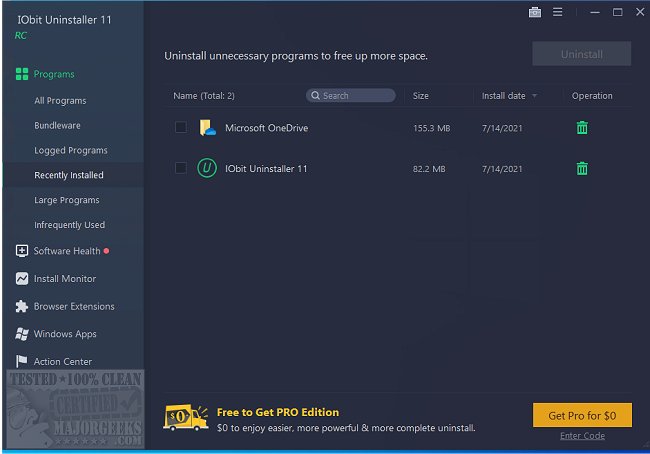Image resolution: width=650 pixels, height=454 pixels.
Task: Click the Microsoft OneDrive folder icon
Action: coord(207,128)
